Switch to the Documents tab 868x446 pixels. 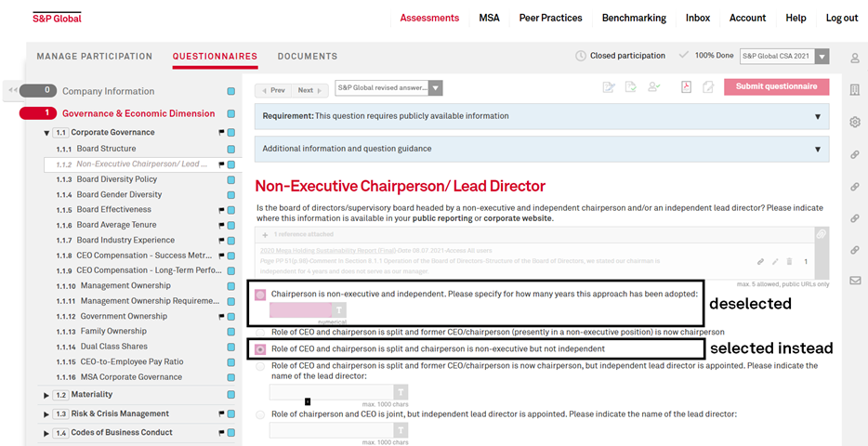pos(308,57)
